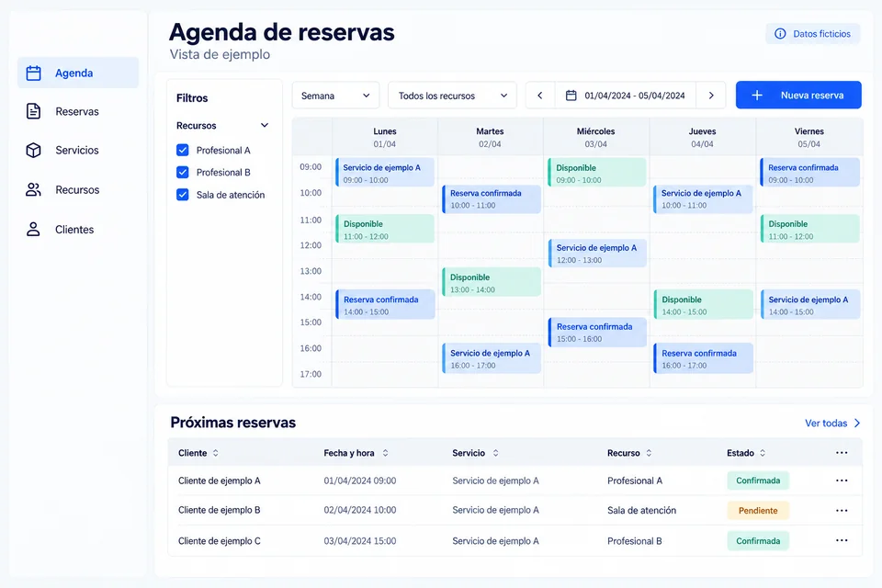This screenshot has width=882, height=588.
Task: Open Martes 16:00 Servicio de ejemplo A event
Action: [492, 358]
